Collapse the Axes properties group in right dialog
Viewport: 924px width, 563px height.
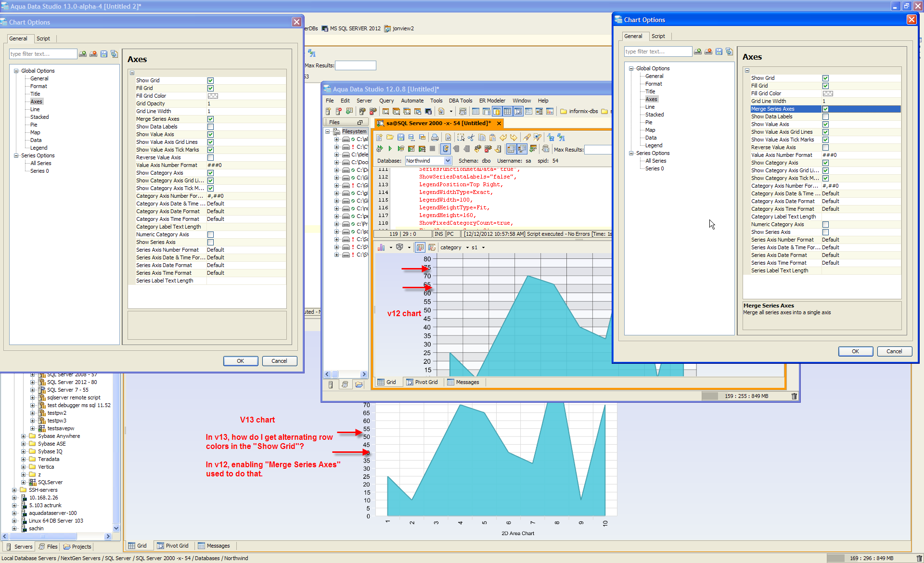coord(747,70)
